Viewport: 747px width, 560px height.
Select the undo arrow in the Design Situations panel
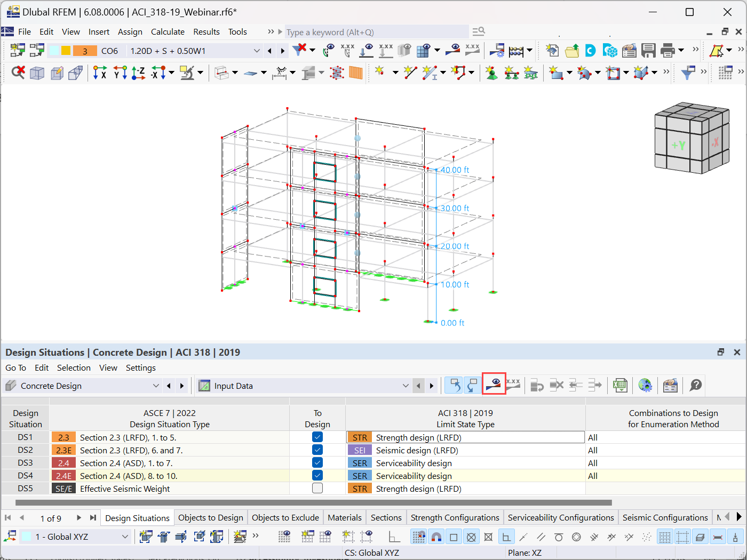tap(454, 385)
